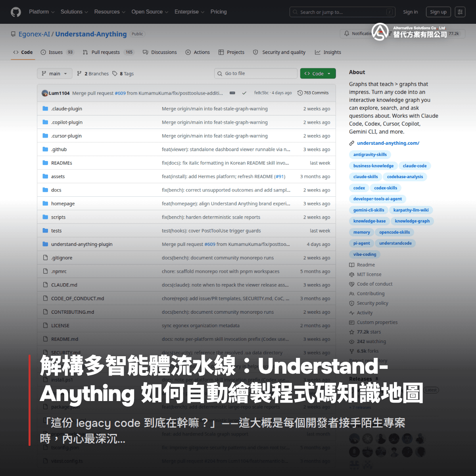Open appearance settings icon in header

(460, 12)
